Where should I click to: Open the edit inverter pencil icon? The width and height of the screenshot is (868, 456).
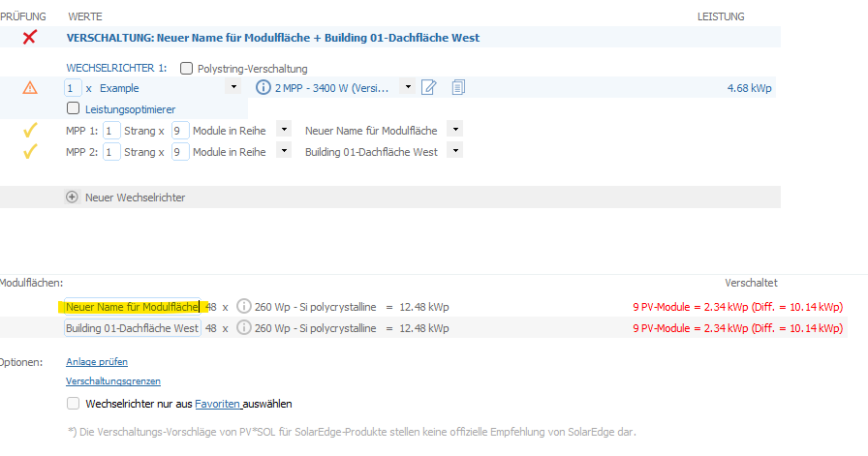[428, 87]
